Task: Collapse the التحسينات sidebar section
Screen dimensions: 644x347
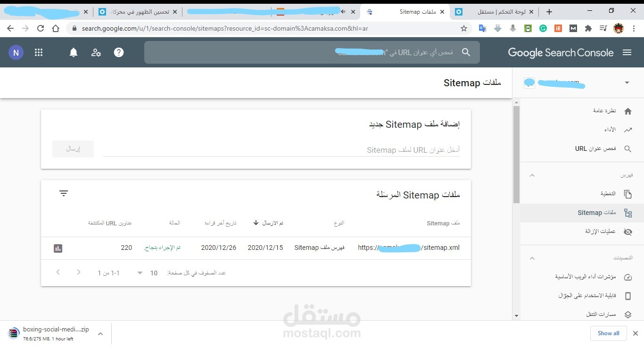Action: pos(532,258)
